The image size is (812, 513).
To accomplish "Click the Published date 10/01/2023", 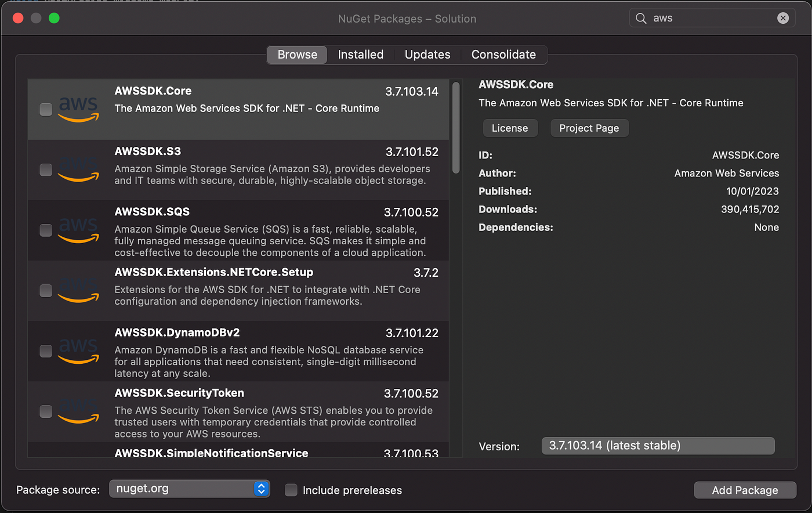I will pos(752,191).
